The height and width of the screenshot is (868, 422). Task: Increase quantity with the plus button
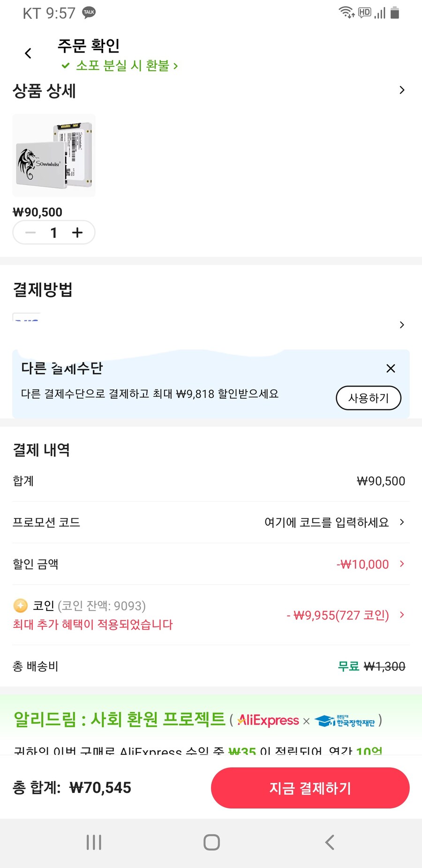(x=77, y=233)
